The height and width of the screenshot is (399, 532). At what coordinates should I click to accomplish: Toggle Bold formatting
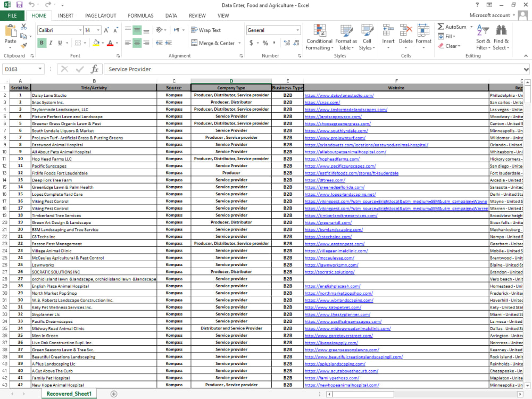(x=41, y=43)
